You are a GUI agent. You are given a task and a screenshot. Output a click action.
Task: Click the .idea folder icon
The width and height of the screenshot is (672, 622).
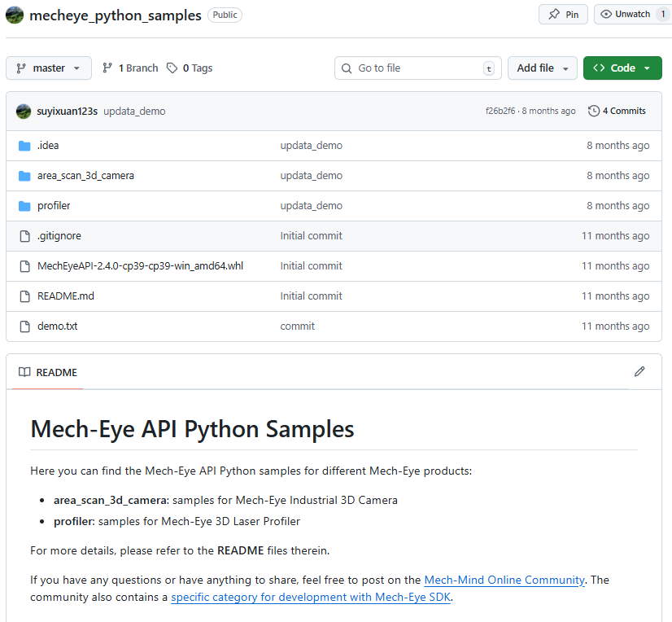(x=24, y=146)
